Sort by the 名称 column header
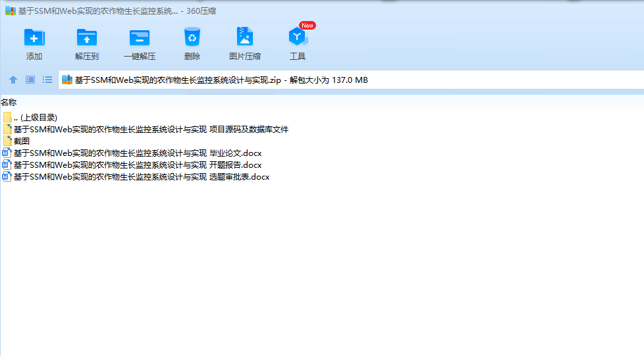Viewport: 644px width, 356px height. 9,102
